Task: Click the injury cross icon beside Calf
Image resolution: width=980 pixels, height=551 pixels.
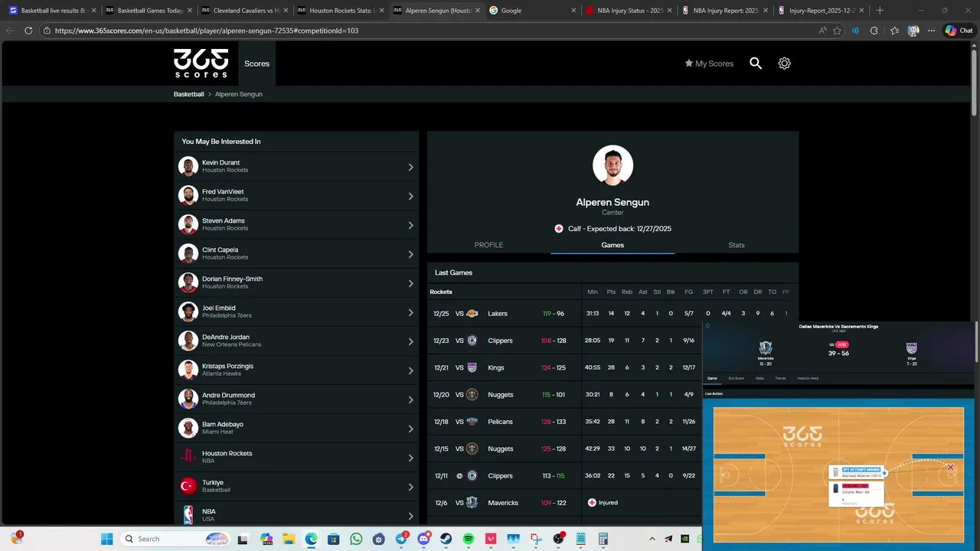Action: pyautogui.click(x=559, y=229)
